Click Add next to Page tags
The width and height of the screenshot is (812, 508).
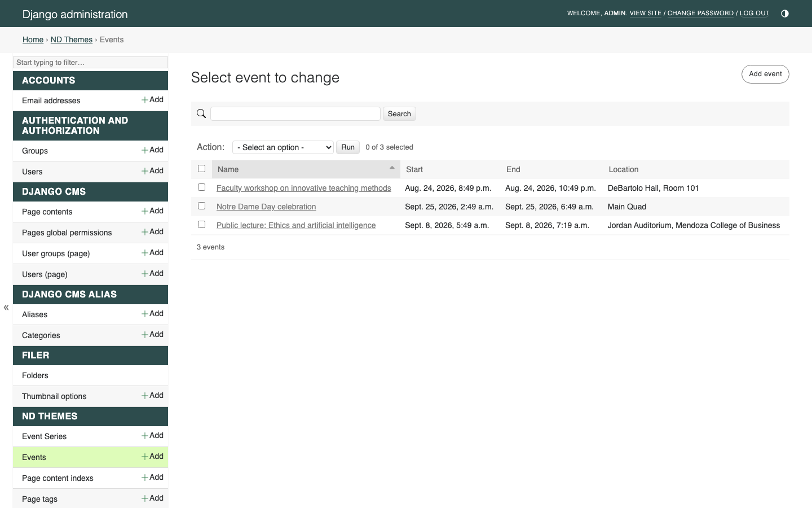pyautogui.click(x=152, y=498)
